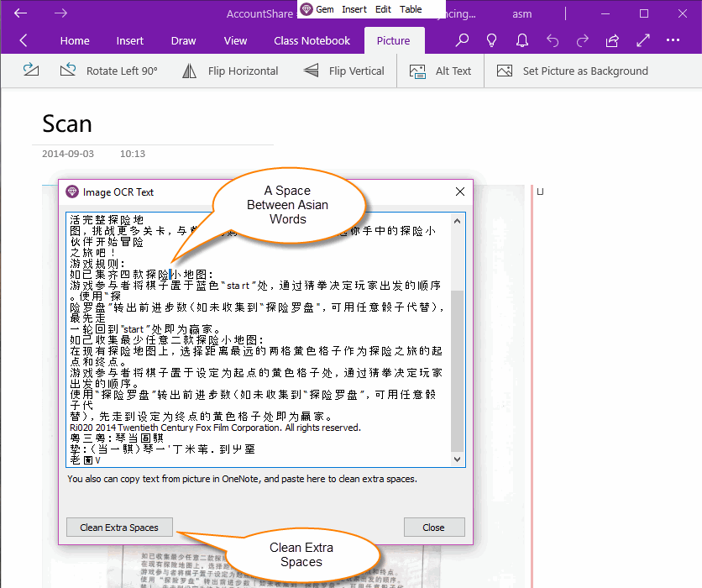The height and width of the screenshot is (588, 702).
Task: Click the AccountShare notebook title
Action: coord(259,14)
